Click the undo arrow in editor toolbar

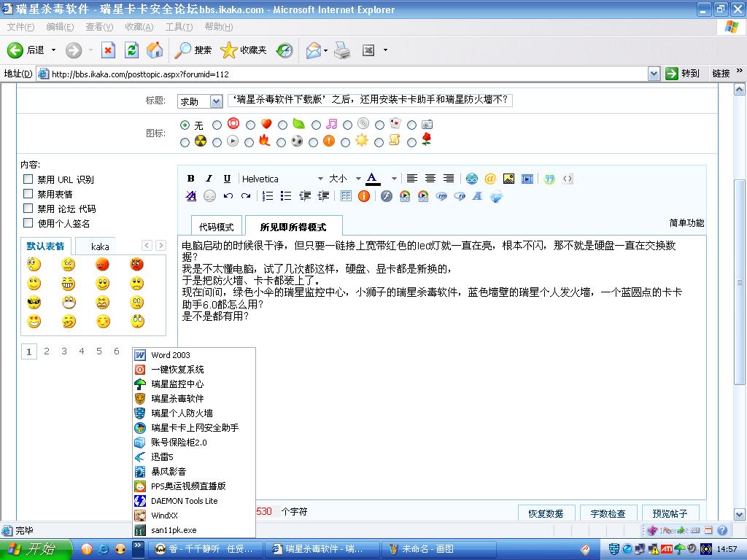[x=228, y=195]
